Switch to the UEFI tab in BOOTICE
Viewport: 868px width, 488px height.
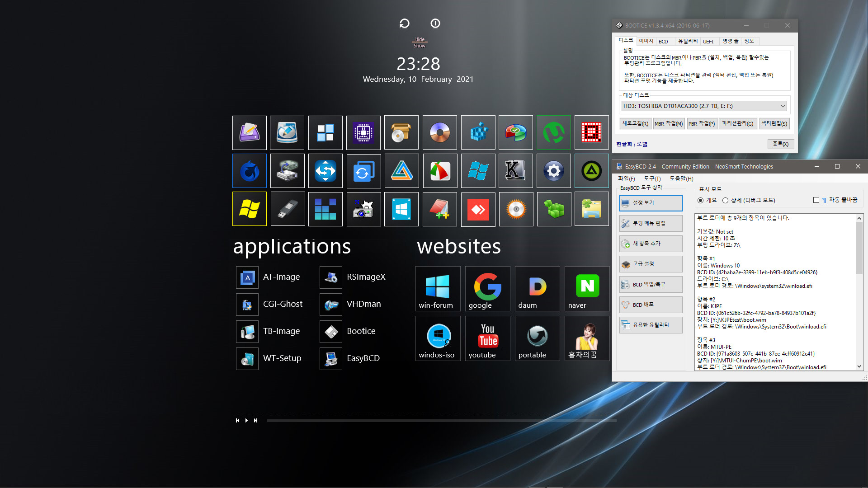(708, 42)
